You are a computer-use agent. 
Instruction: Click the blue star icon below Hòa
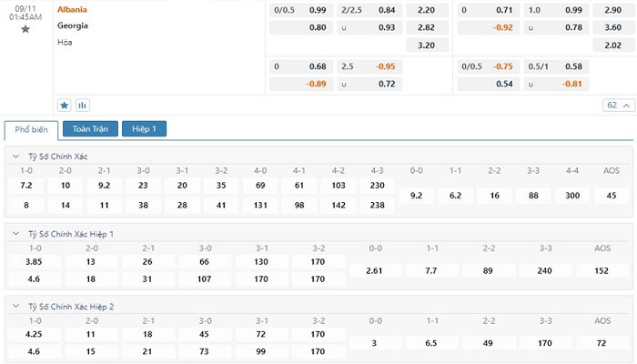point(64,105)
